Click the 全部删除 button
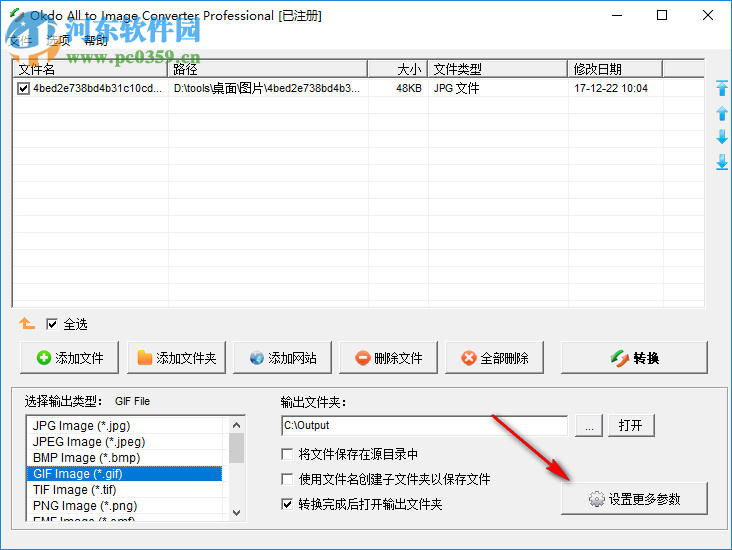The height and width of the screenshot is (550, 732). pos(494,358)
